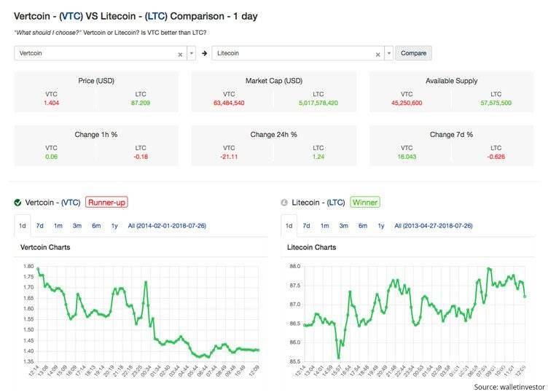The width and height of the screenshot is (548, 392).
Task: Click the (VTC) link in the page title
Action: click(x=71, y=17)
